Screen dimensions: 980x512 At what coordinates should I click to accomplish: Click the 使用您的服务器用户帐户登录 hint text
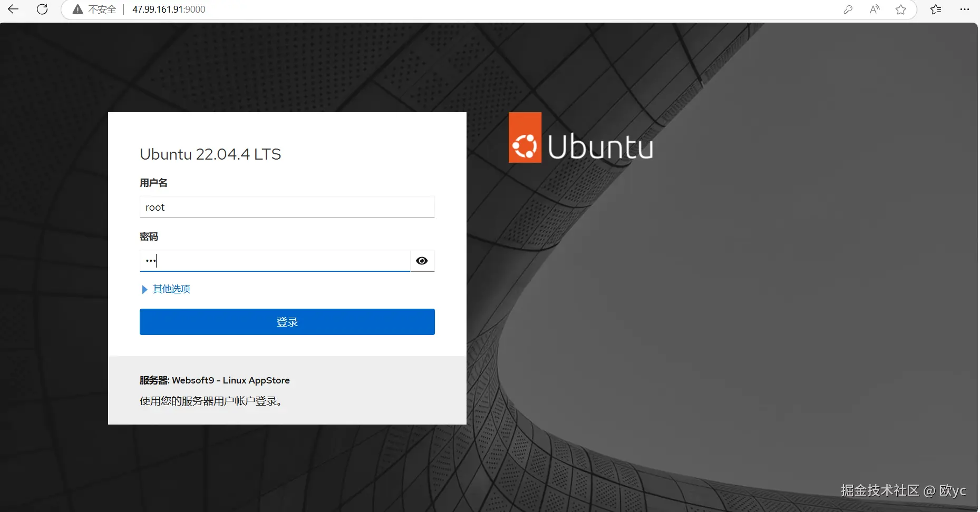coord(212,401)
